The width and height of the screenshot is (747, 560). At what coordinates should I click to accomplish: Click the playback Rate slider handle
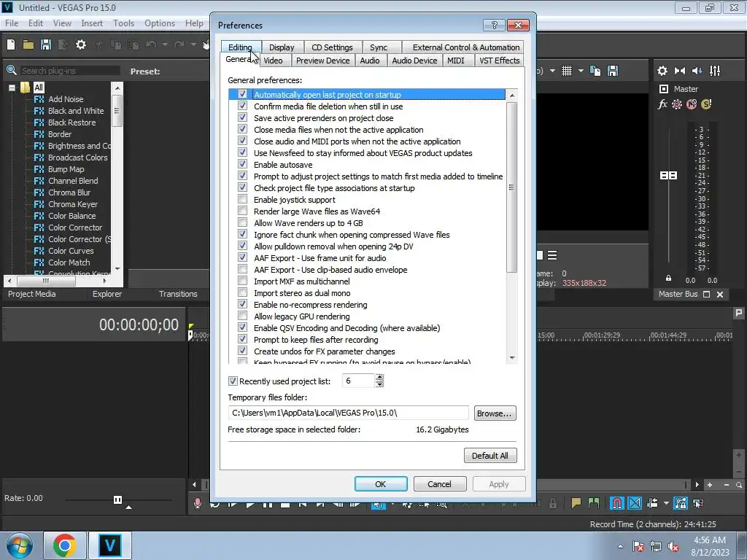tap(117, 499)
